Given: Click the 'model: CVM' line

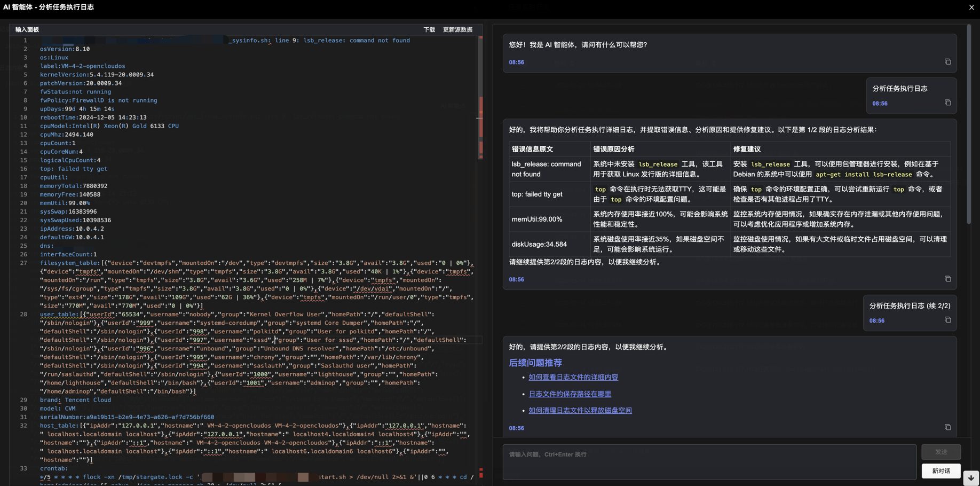Looking at the screenshot, I should pyautogui.click(x=58, y=409).
